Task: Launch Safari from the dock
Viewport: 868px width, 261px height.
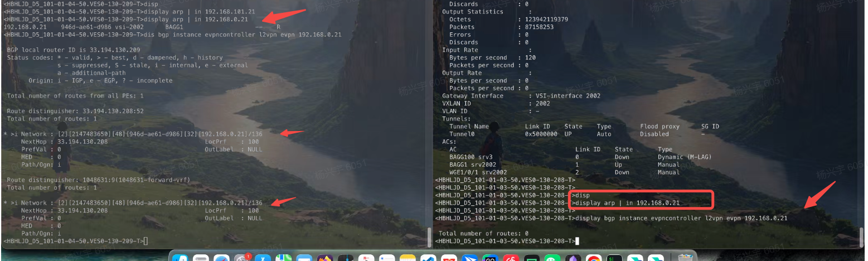Action: 222,258
